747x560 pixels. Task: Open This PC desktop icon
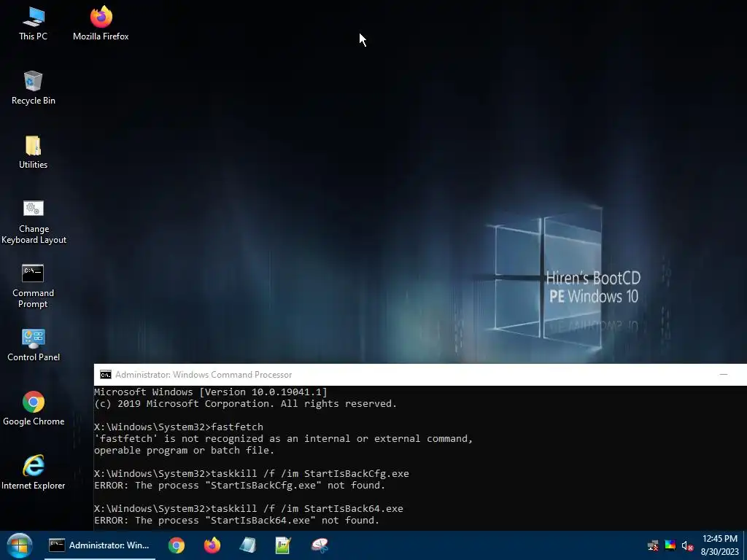coord(33,23)
